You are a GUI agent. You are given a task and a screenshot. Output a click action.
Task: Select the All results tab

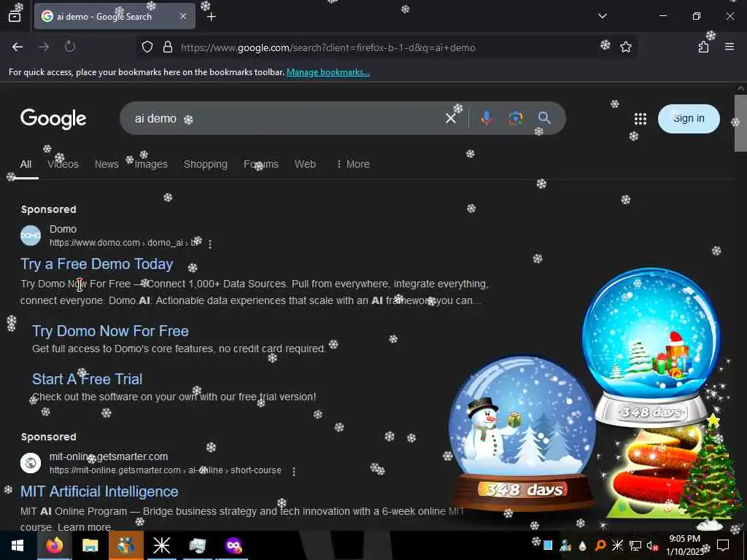click(x=26, y=164)
